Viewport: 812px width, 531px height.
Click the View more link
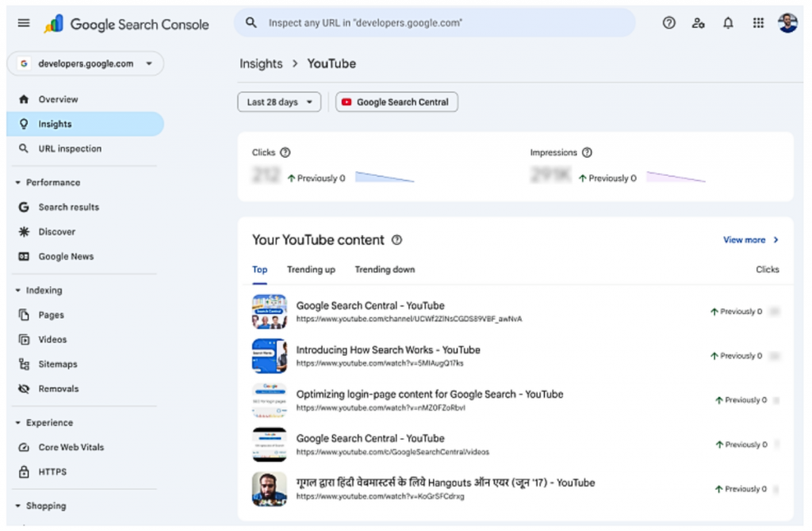tap(745, 239)
